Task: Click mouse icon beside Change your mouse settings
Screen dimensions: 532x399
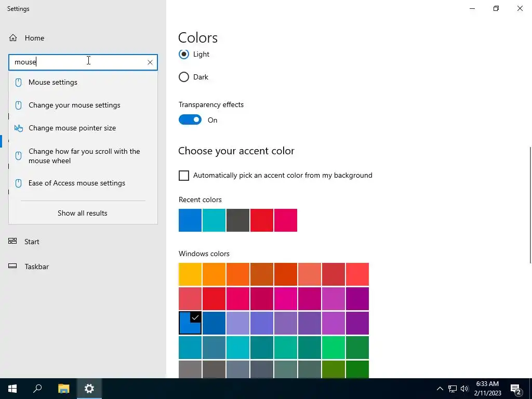Action: 18,105
